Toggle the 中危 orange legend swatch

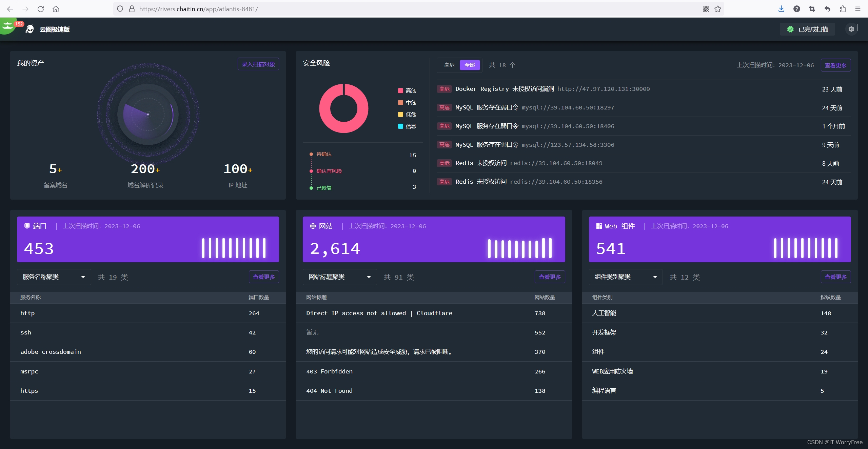tap(400, 102)
